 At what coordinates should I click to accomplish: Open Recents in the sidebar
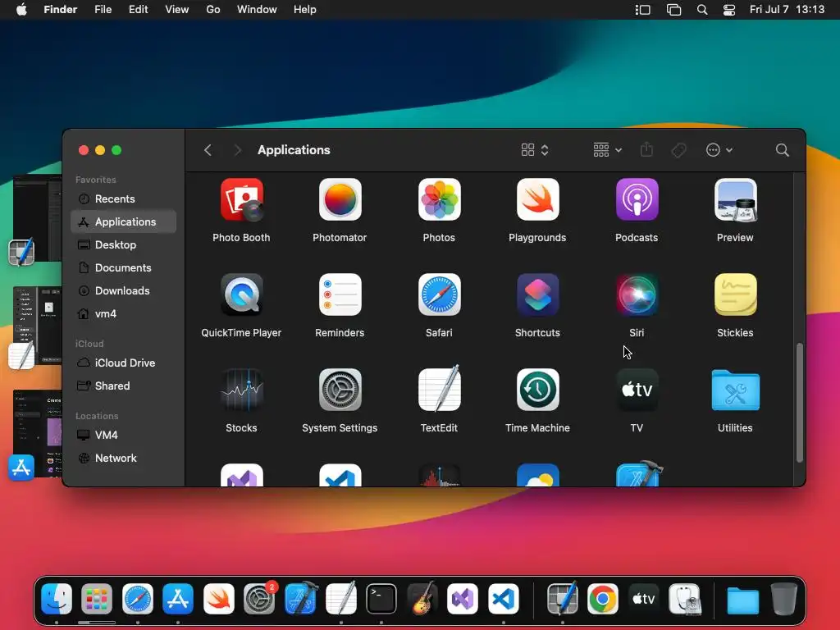(123, 199)
